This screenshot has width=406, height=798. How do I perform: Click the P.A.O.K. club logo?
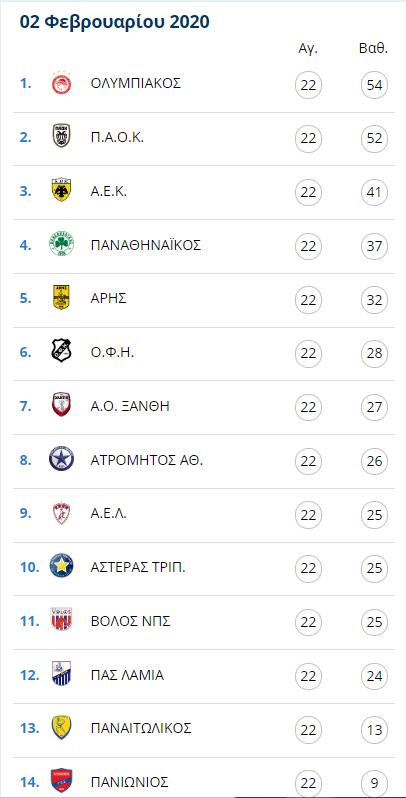62,137
